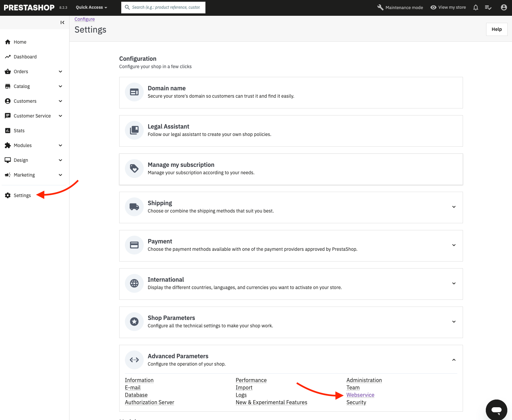The image size is (512, 420).
Task: Go to Dashboard in the sidebar
Action: point(25,57)
